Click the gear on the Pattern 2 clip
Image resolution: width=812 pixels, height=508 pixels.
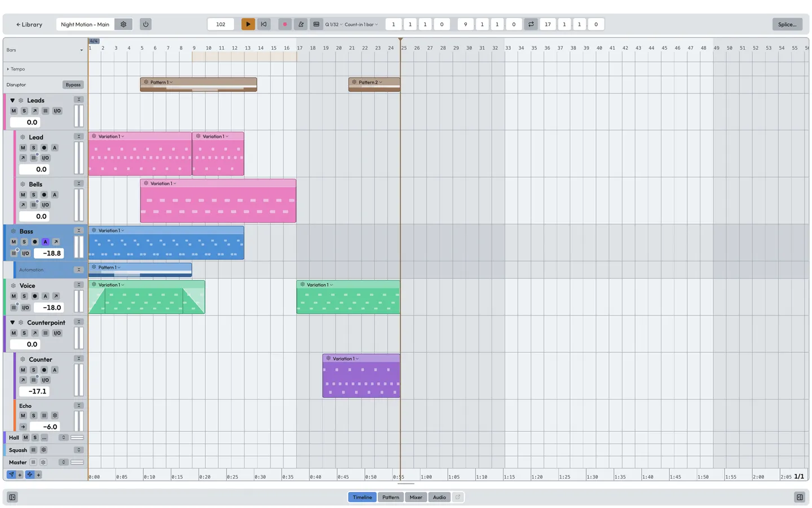[x=354, y=82]
